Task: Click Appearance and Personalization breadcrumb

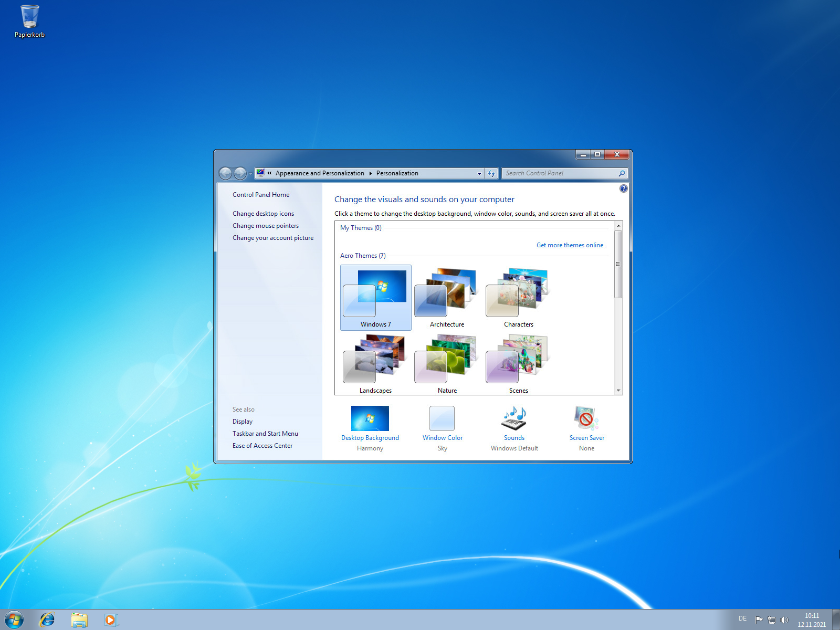Action: click(320, 173)
